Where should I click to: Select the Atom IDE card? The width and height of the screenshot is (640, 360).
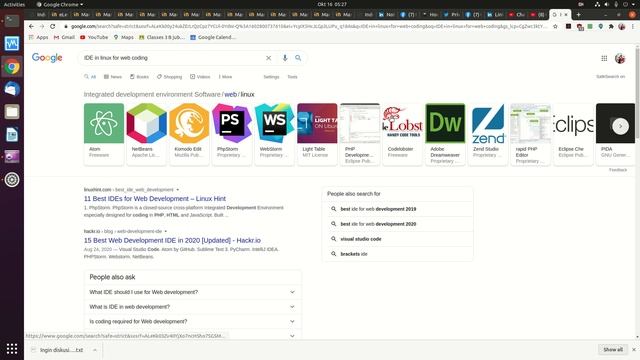point(104,134)
